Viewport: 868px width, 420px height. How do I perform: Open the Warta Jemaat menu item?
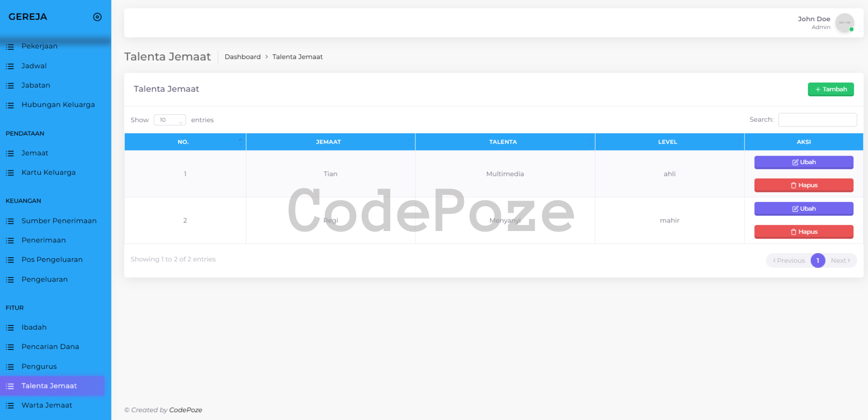(x=47, y=406)
